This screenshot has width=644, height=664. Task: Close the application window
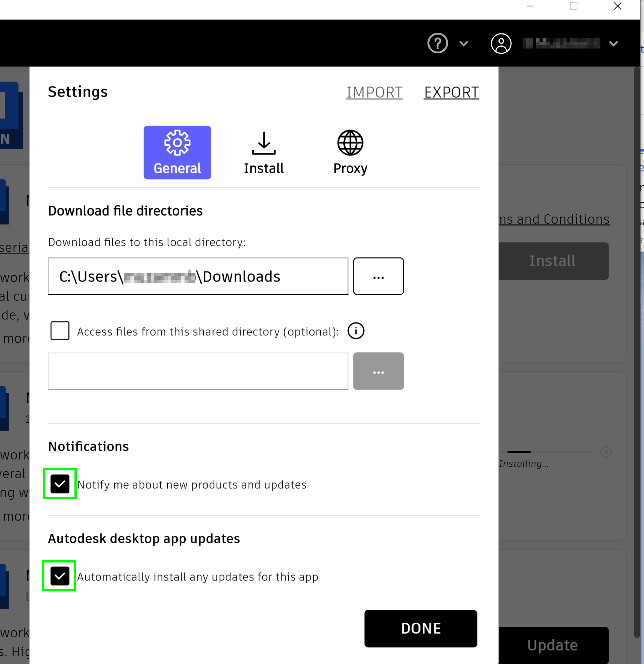tap(618, 6)
